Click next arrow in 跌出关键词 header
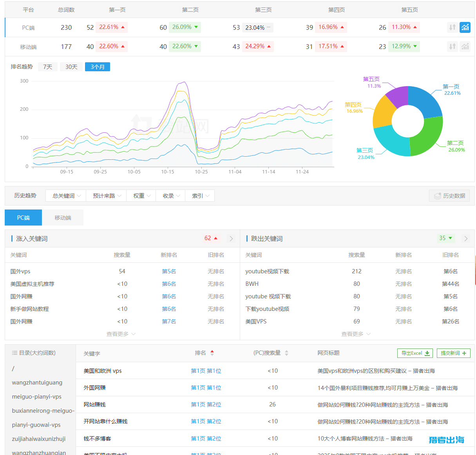 pyautogui.click(x=466, y=238)
